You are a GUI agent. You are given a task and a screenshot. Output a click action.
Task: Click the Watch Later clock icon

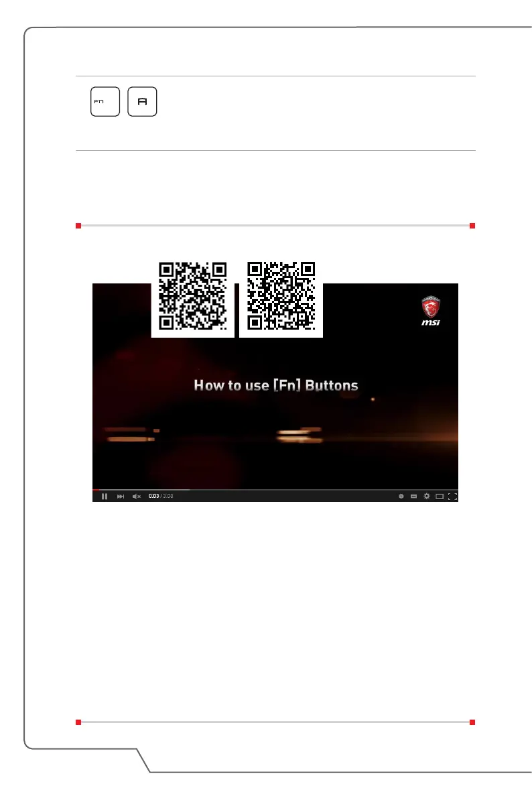click(x=401, y=496)
